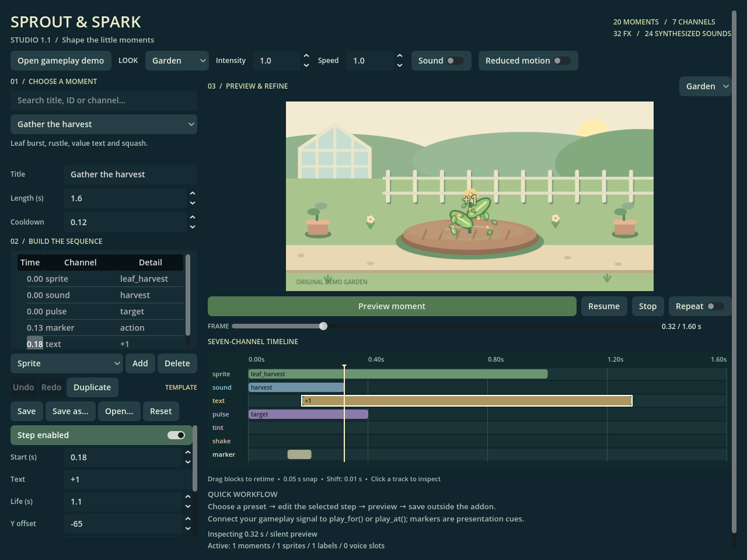This screenshot has height=560, width=747.
Task: Select the 0.00 pulse target row
Action: pyautogui.click(x=100, y=311)
